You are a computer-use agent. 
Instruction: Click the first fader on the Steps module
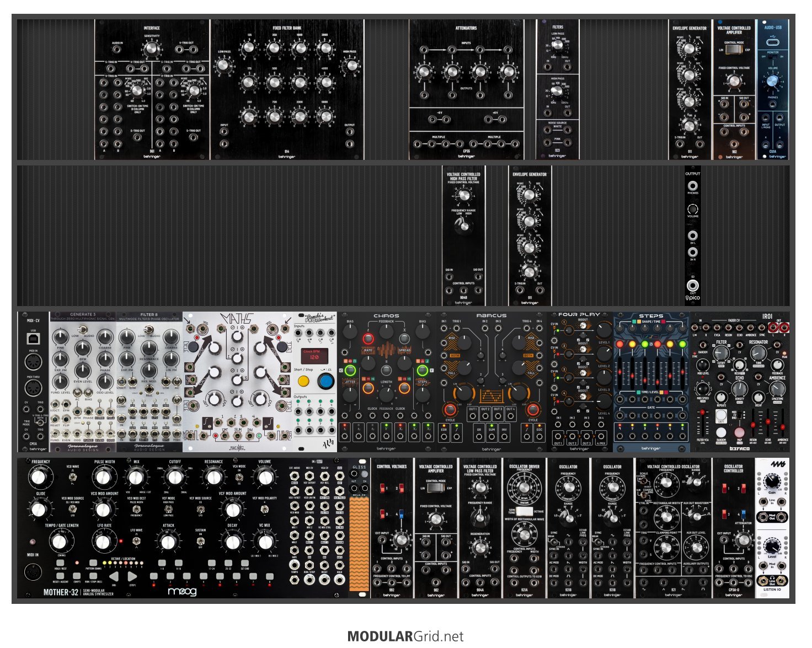pos(620,373)
